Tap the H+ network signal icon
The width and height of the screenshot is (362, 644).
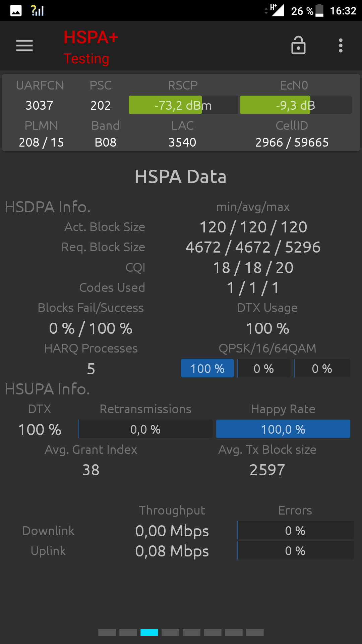(277, 10)
